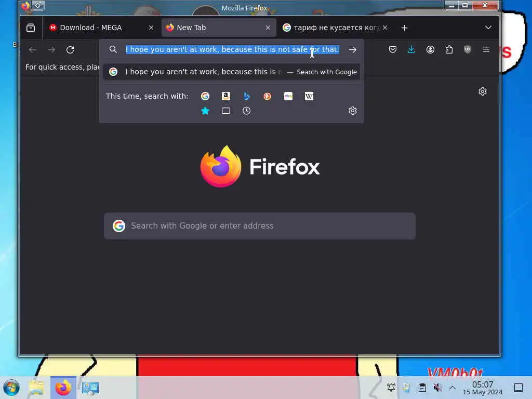Go back one page
Image resolution: width=532 pixels, height=399 pixels.
pos(33,50)
